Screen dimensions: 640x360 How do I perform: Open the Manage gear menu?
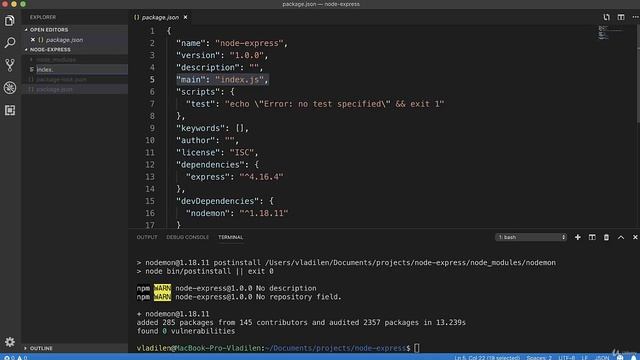point(10,342)
